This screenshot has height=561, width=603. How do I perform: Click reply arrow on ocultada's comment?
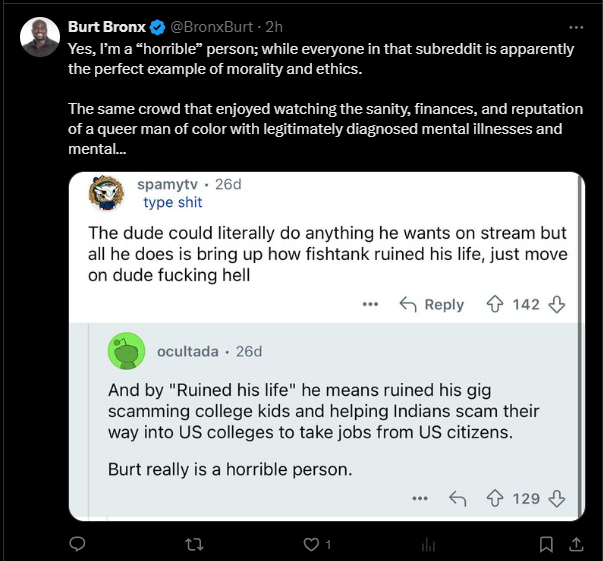pos(458,499)
